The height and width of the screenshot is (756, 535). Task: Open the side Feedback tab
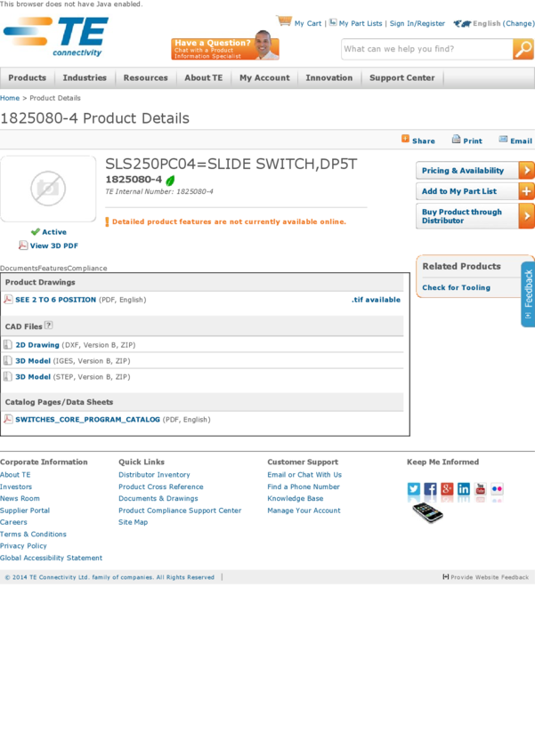(x=528, y=294)
